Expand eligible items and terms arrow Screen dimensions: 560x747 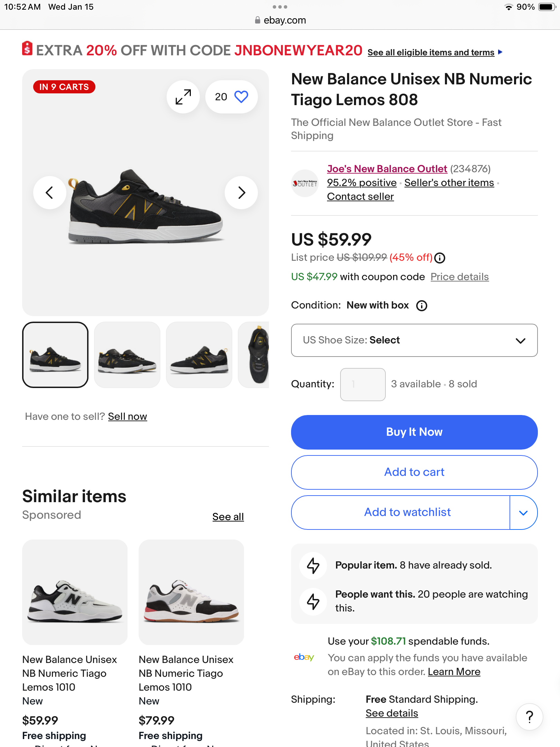pyautogui.click(x=500, y=52)
